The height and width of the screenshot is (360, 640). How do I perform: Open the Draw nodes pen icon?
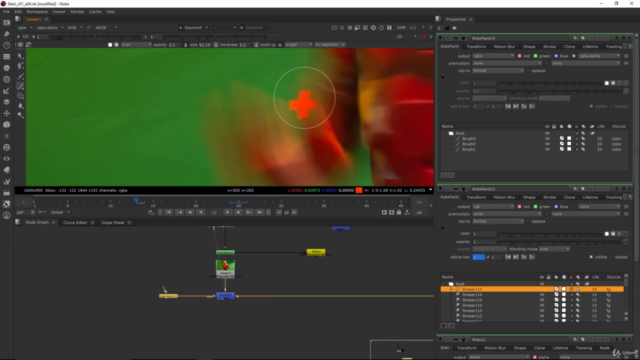point(7,34)
